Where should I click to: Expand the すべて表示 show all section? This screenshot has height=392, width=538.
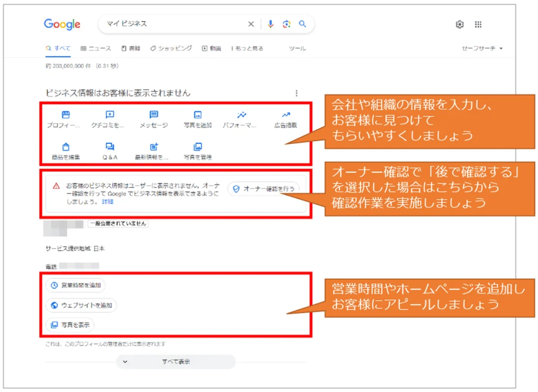pos(175,362)
